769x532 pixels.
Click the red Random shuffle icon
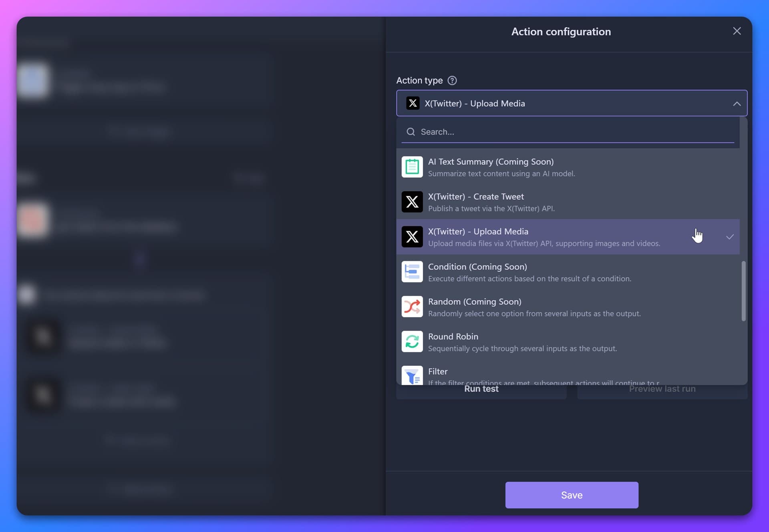pyautogui.click(x=412, y=307)
